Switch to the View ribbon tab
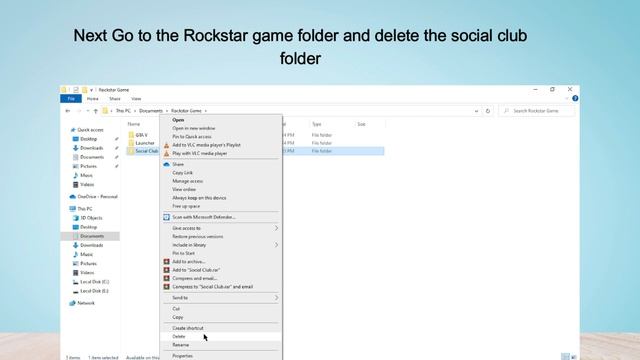The image size is (640, 360). tap(136, 99)
